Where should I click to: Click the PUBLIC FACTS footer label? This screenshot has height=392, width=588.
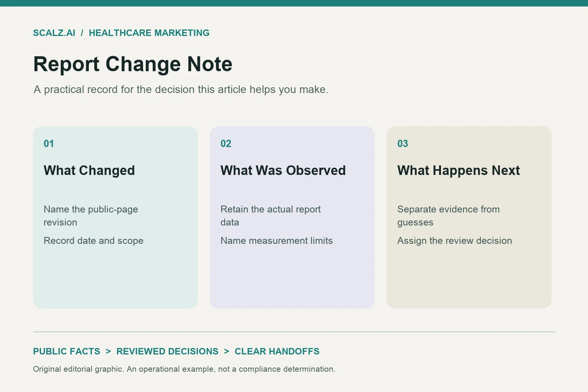[67, 351]
